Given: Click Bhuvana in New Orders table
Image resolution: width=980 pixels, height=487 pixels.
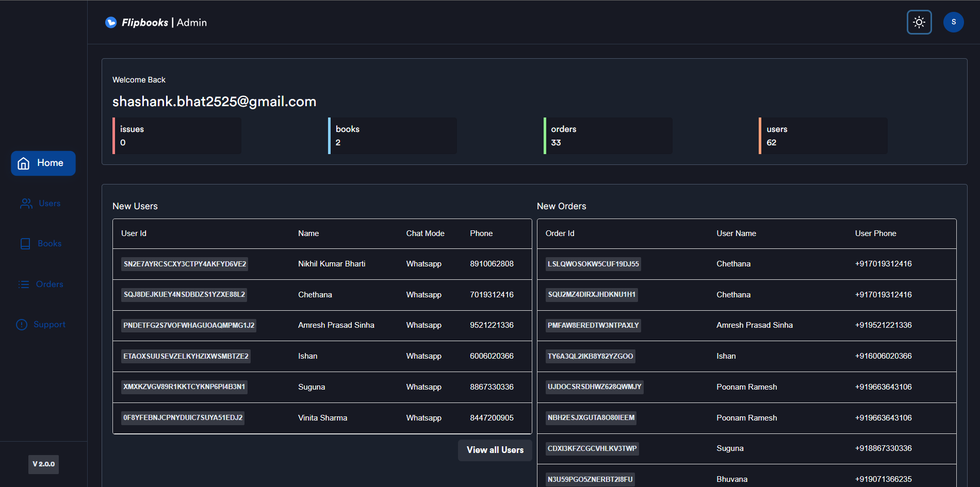Looking at the screenshot, I should pos(732,479).
